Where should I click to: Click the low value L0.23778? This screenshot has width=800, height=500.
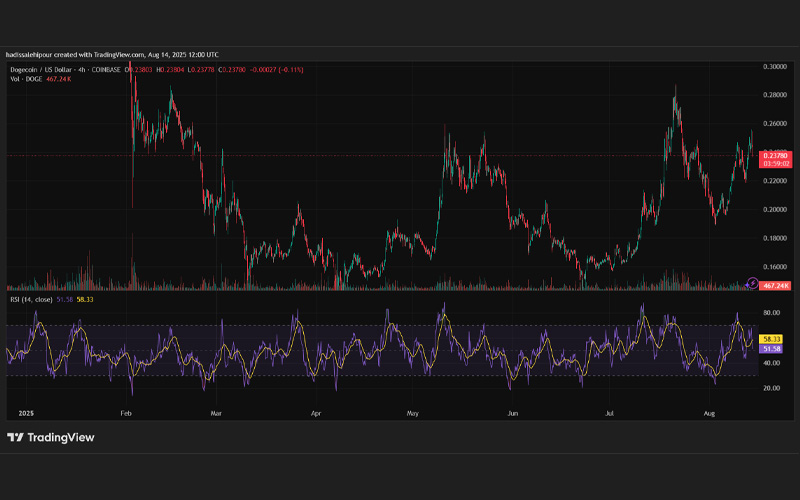pos(201,70)
